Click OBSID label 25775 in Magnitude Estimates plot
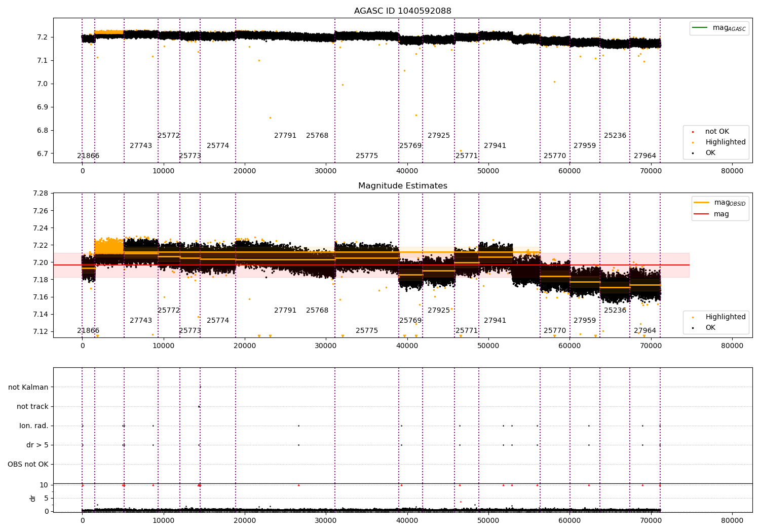 pos(367,331)
